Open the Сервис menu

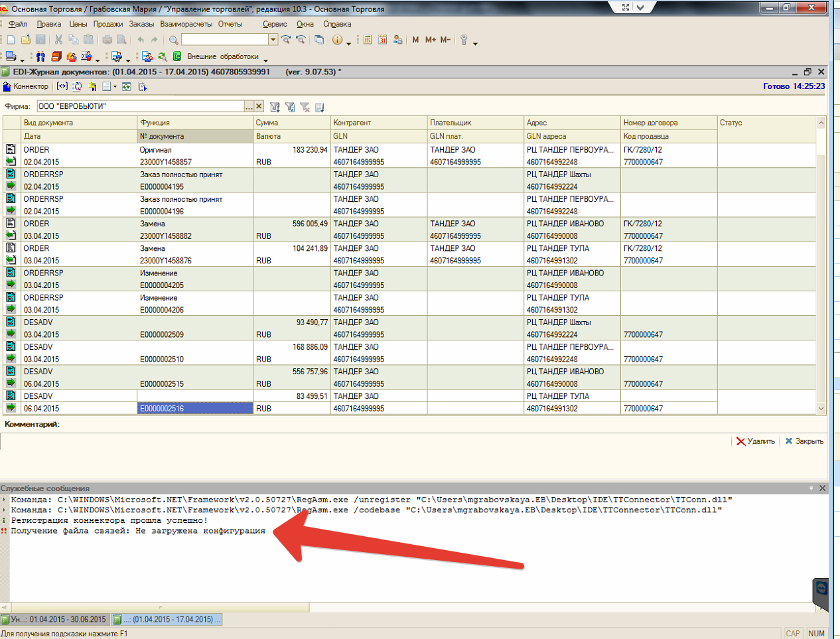tap(275, 24)
